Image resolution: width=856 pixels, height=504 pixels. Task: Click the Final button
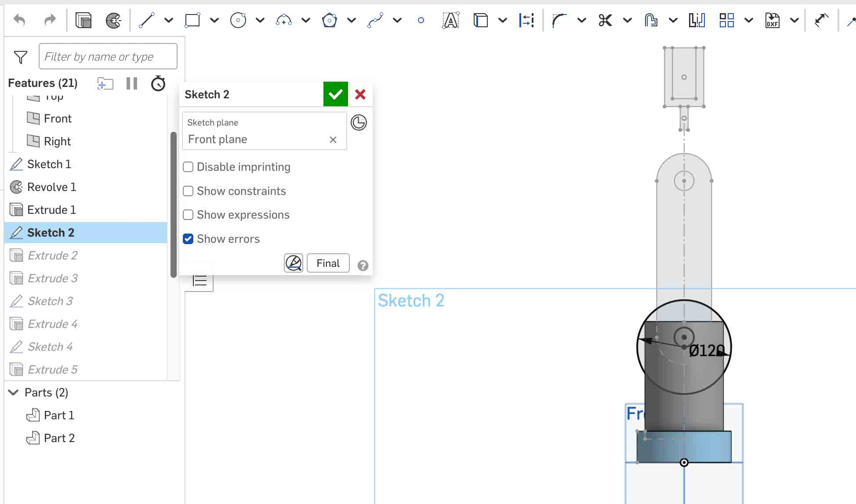point(327,263)
